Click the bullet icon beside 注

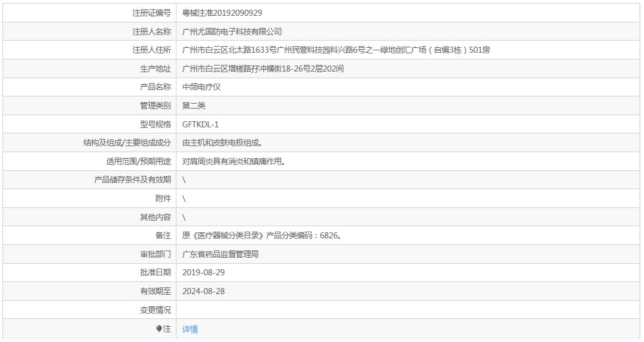click(x=159, y=329)
